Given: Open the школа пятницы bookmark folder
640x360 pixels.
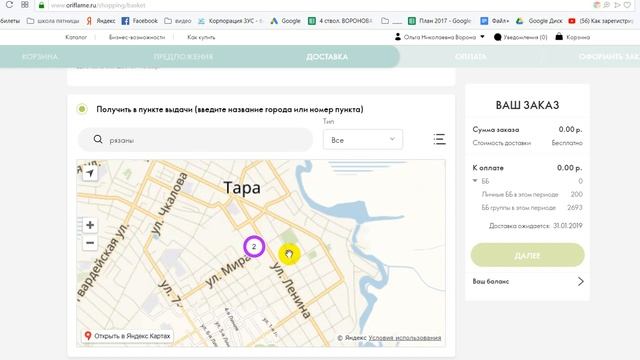Looking at the screenshot, I should coord(53,21).
